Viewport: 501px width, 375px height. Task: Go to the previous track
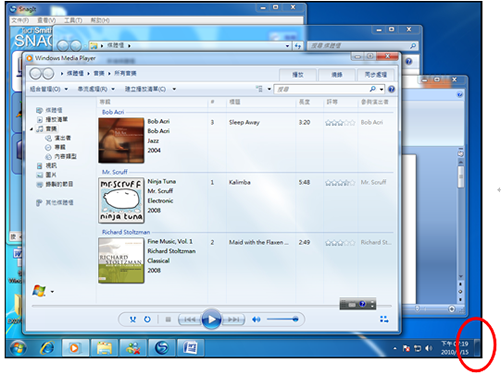tap(190, 319)
